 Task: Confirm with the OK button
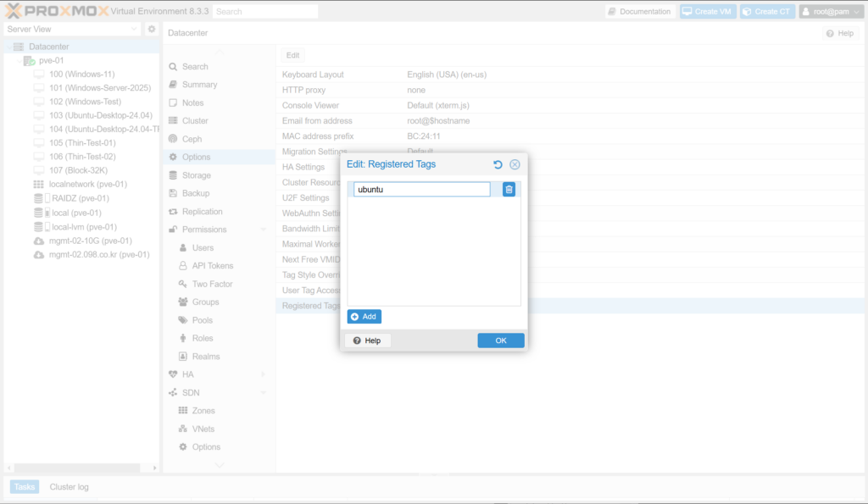[x=500, y=341]
